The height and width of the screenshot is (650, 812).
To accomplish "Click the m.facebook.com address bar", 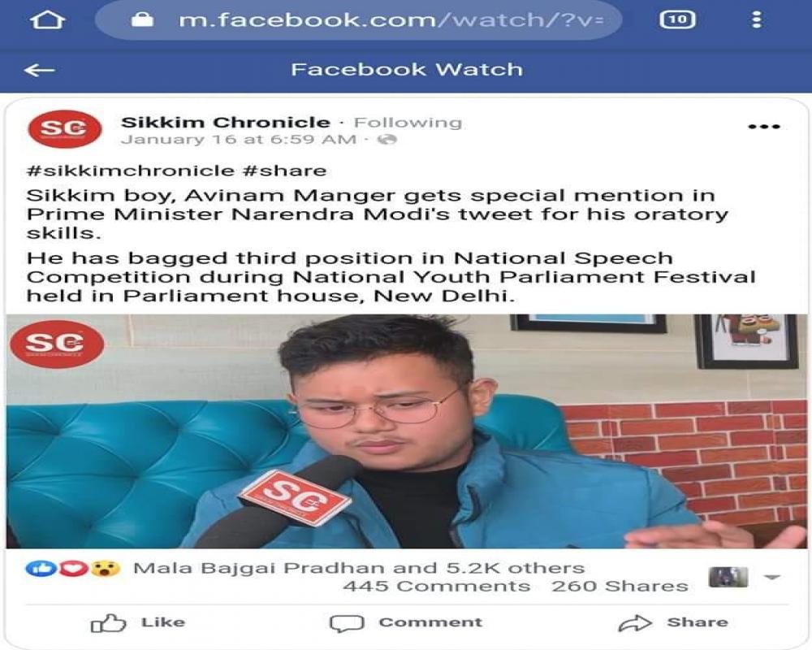I will coord(358,19).
